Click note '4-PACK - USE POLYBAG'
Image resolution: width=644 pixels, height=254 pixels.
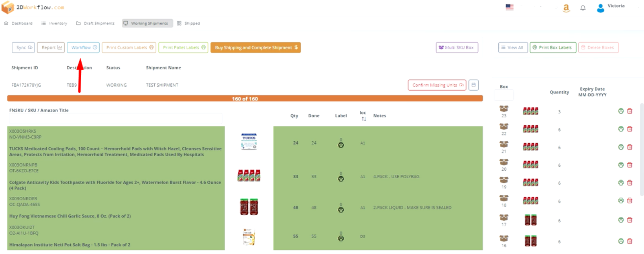396,177
